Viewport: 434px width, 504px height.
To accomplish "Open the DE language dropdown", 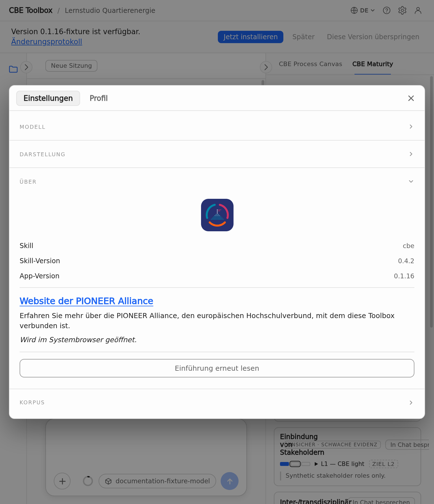I will (363, 10).
